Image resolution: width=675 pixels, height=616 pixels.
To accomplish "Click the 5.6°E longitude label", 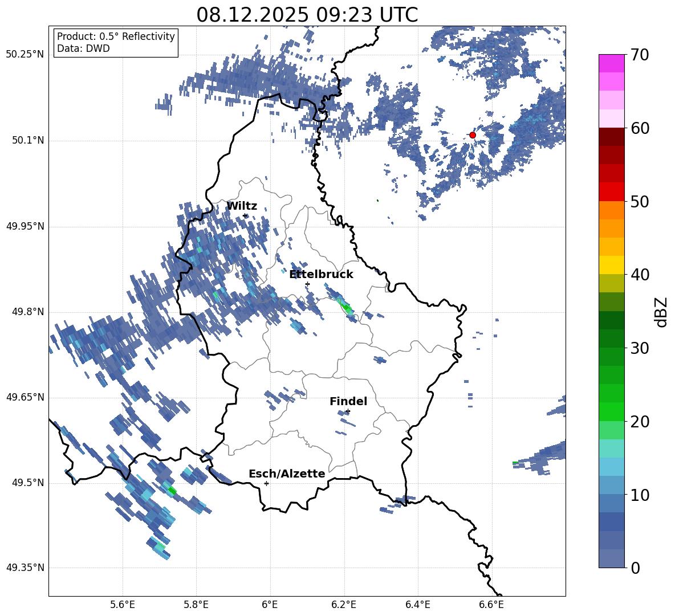I will (x=123, y=605).
